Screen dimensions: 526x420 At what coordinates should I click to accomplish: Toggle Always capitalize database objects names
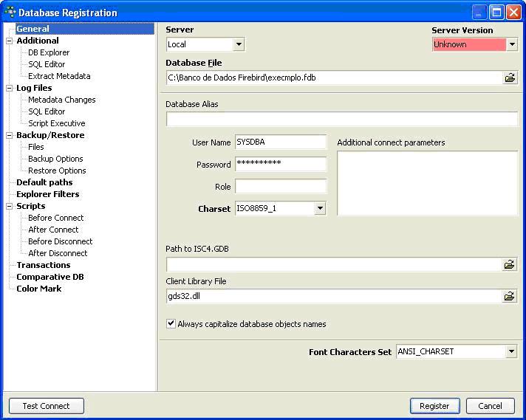[171, 324]
